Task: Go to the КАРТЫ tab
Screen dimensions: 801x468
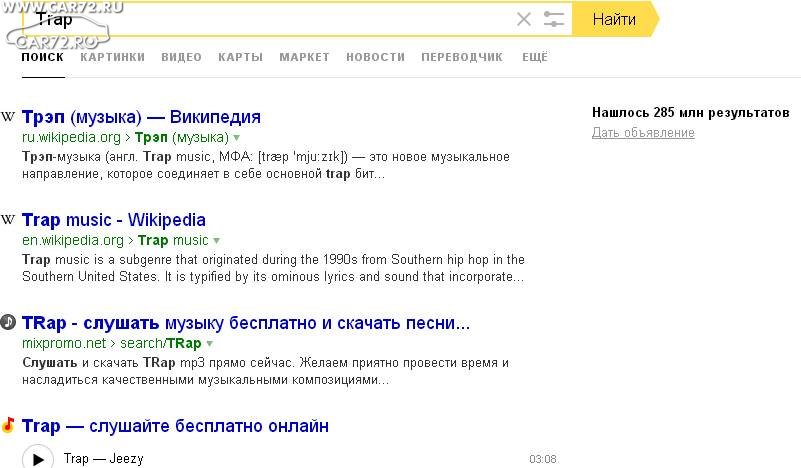Action: 241,57
